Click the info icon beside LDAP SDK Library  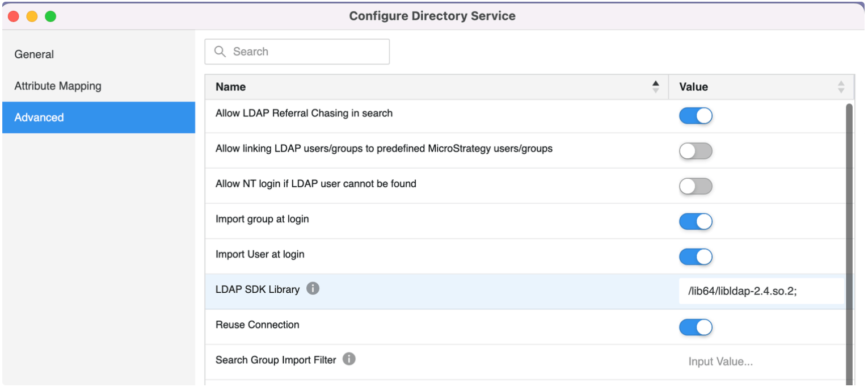pyautogui.click(x=313, y=289)
